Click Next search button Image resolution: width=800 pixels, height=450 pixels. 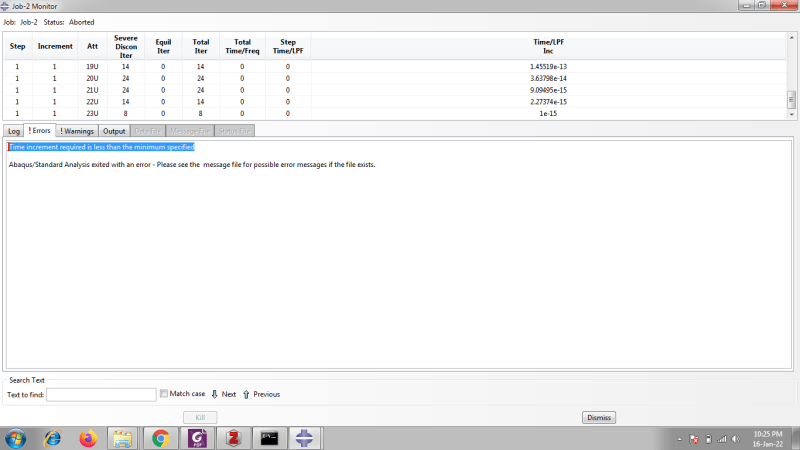223,394
